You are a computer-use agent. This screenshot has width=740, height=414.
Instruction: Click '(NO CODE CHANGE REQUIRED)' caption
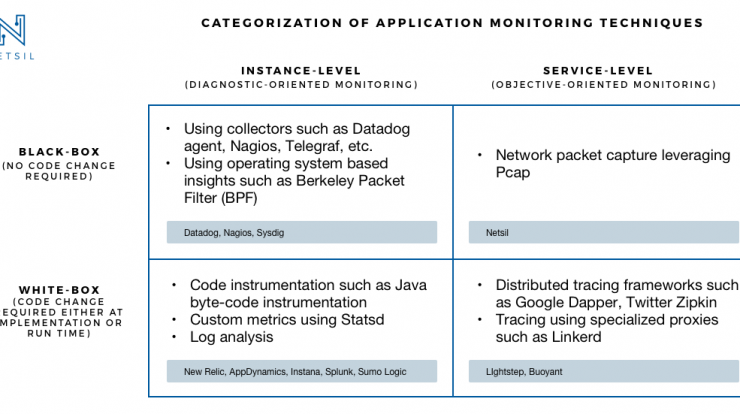tap(59, 171)
